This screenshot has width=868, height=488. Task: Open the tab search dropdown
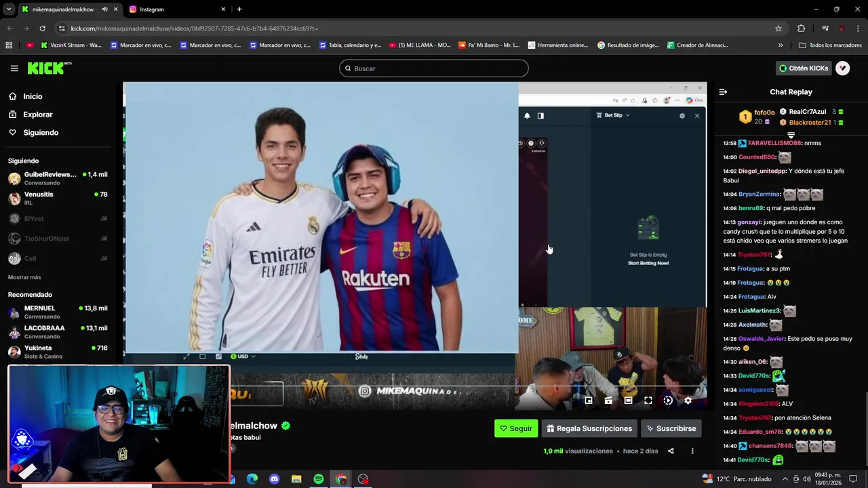click(8, 9)
